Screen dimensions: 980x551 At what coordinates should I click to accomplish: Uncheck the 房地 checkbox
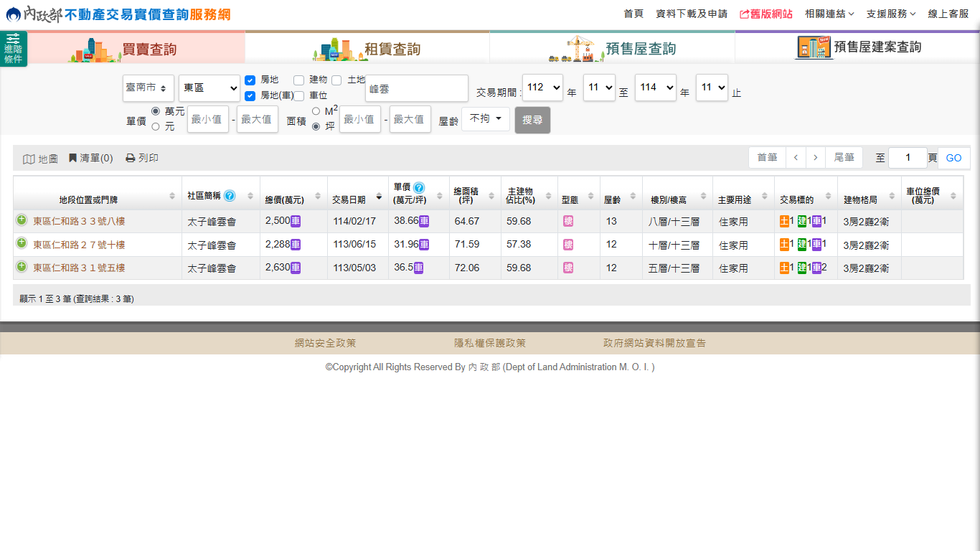[250, 80]
